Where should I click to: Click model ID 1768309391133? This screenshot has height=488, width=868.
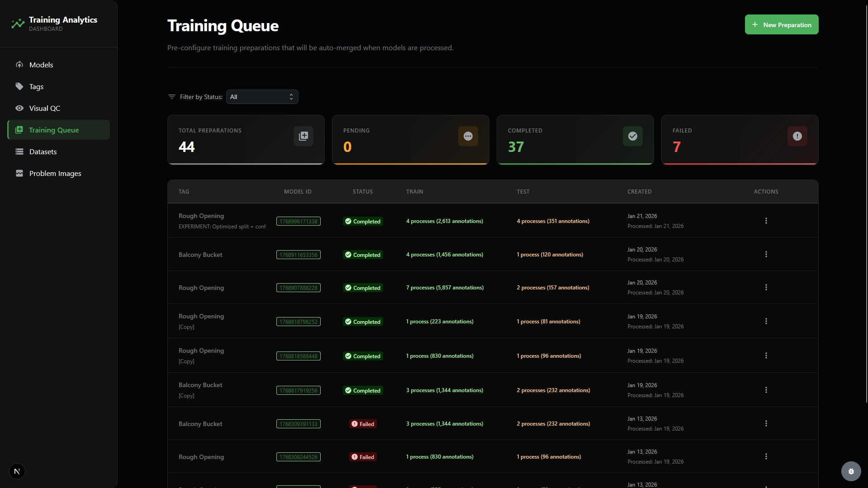pyautogui.click(x=299, y=424)
